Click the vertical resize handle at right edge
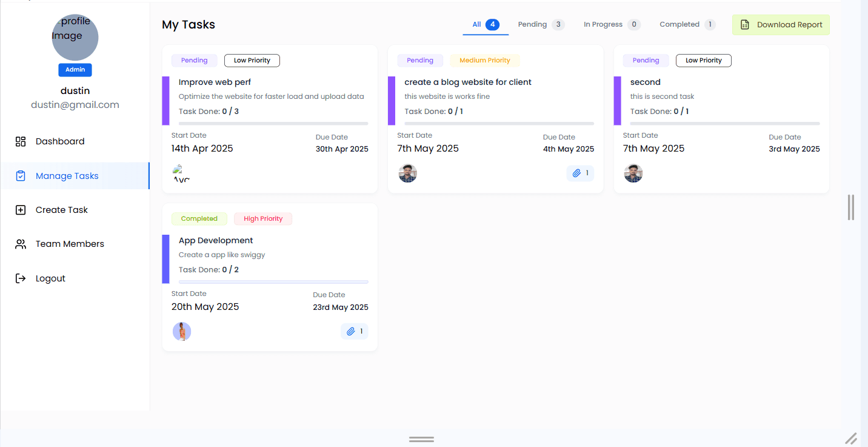Viewport: 868px width, 447px height. pos(851,207)
